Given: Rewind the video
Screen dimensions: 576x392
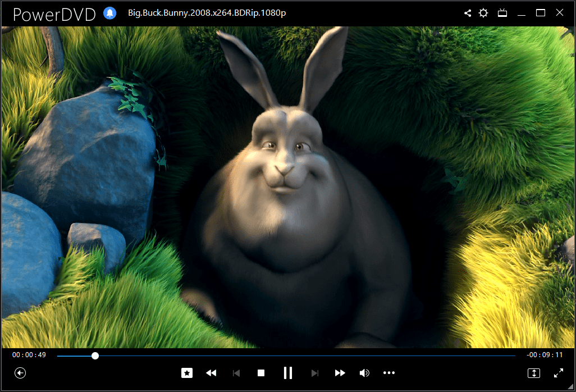Looking at the screenshot, I should point(211,373).
